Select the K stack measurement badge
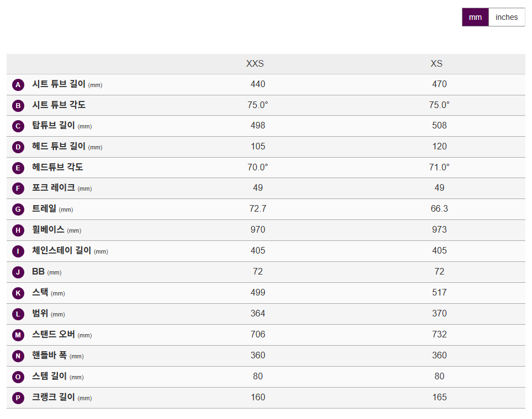The image size is (532, 419). 18,293
